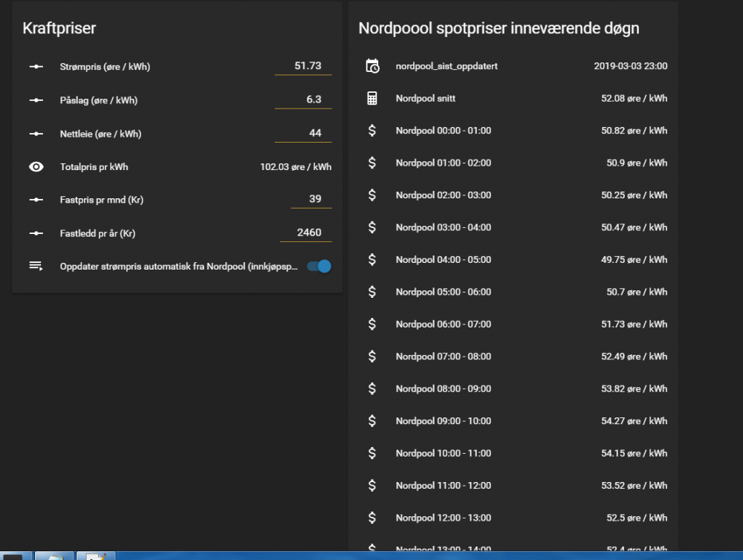Click the Strømpris value field showing 51.73
The image size is (743, 560).
(303, 66)
